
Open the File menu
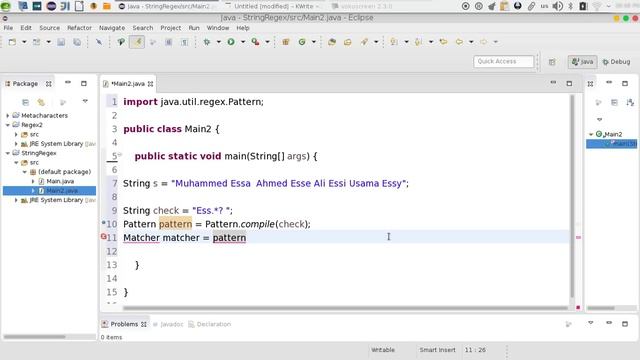8,28
